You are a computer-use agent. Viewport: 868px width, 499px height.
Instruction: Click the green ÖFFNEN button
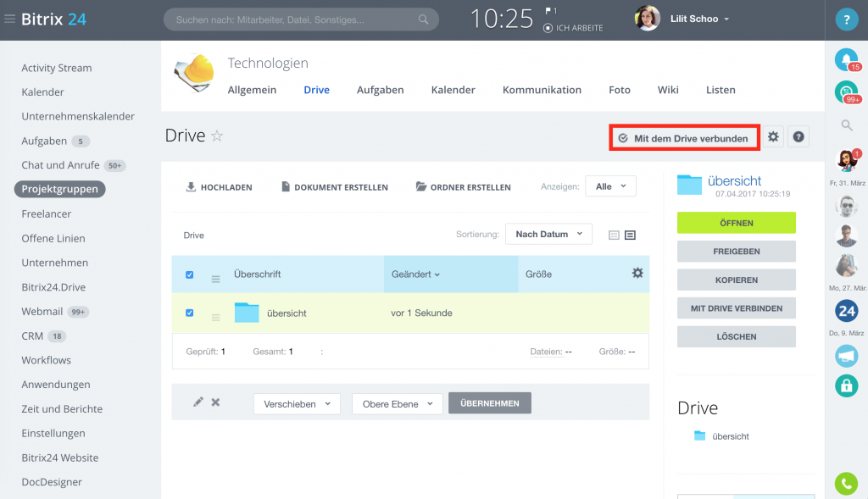pos(737,223)
